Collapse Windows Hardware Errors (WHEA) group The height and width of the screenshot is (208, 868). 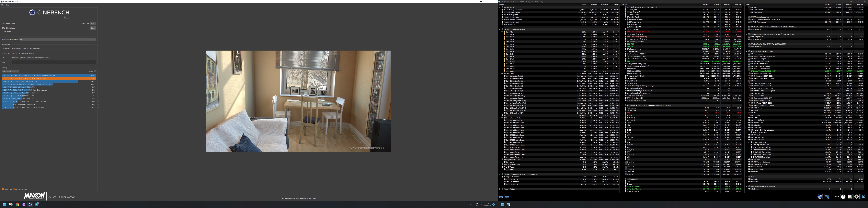pos(746,186)
